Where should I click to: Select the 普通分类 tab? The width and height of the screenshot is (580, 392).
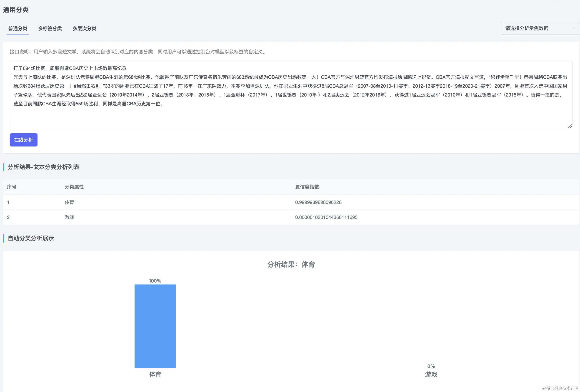[x=17, y=28]
